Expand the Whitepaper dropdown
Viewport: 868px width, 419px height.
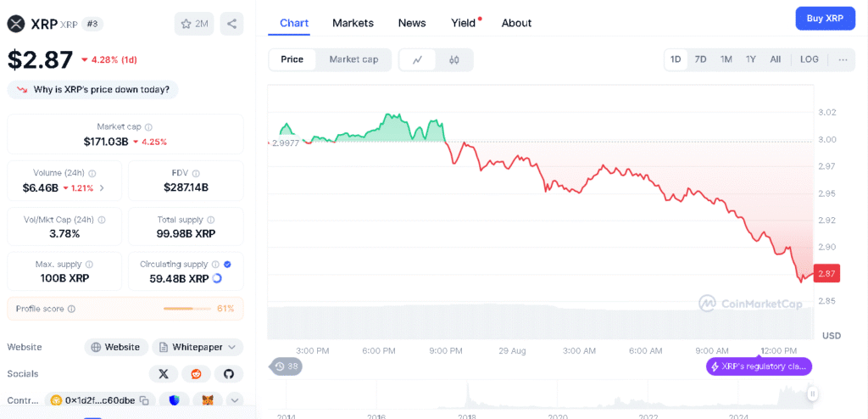[198, 348]
